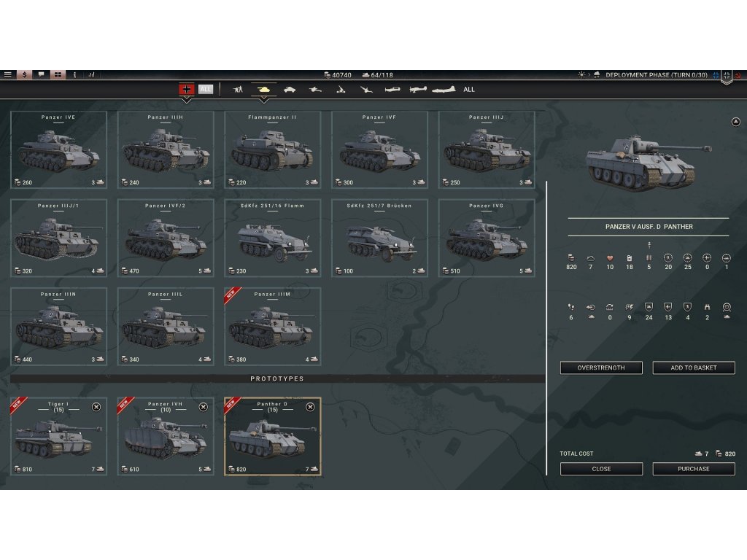Expand the turn phase shield dropdown
The height and width of the screenshot is (560, 747).
pos(727,76)
